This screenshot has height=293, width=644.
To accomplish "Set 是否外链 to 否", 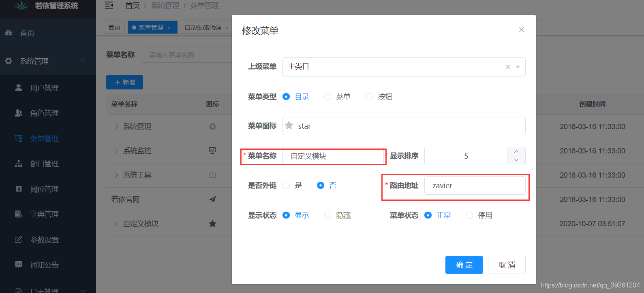I will [321, 185].
